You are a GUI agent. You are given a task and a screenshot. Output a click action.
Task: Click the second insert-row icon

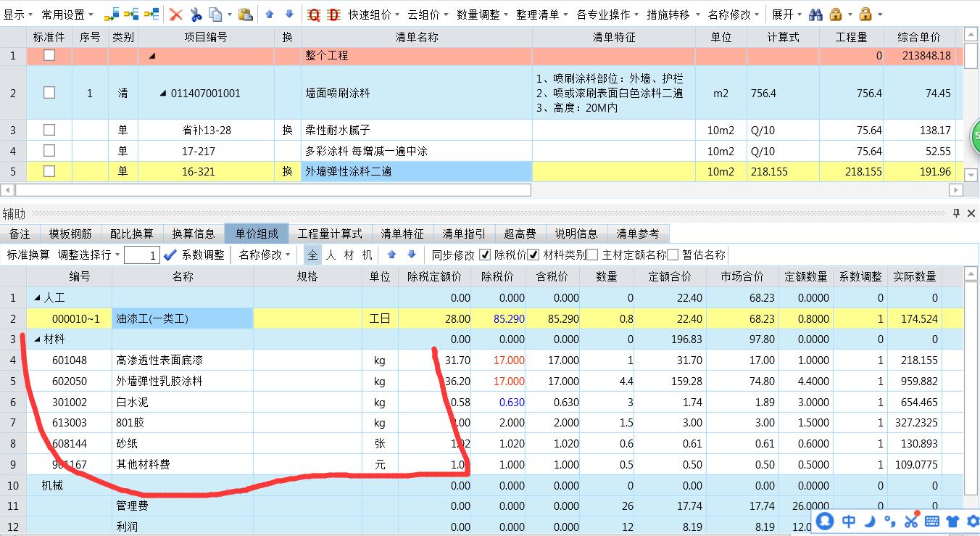coord(131,15)
